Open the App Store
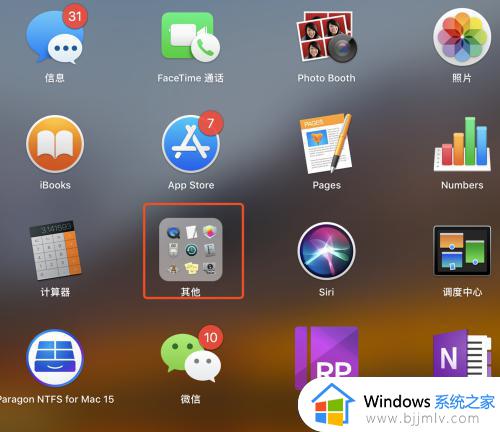 pos(191,144)
